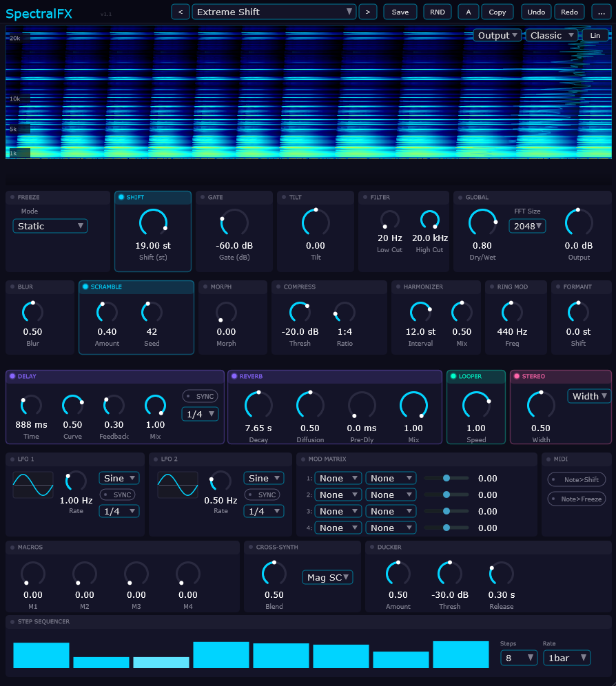The height and width of the screenshot is (686, 616).
Task: Click the Delay Feedback knob
Action: (114, 405)
